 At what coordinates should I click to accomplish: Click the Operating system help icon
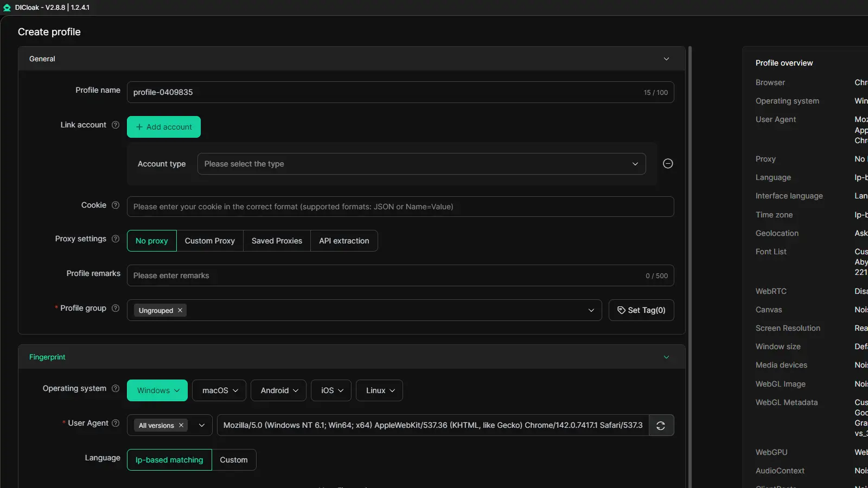point(116,388)
